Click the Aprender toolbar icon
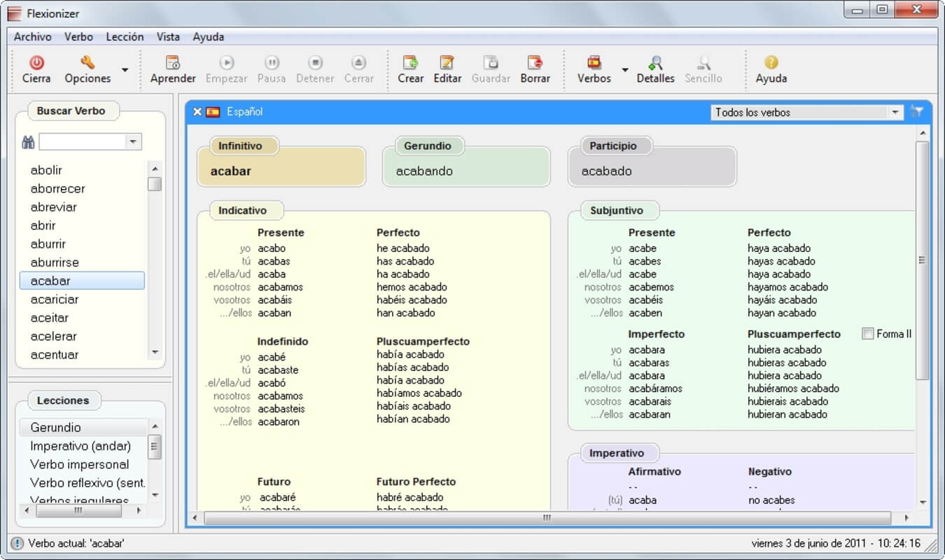The image size is (945, 560). click(172, 63)
